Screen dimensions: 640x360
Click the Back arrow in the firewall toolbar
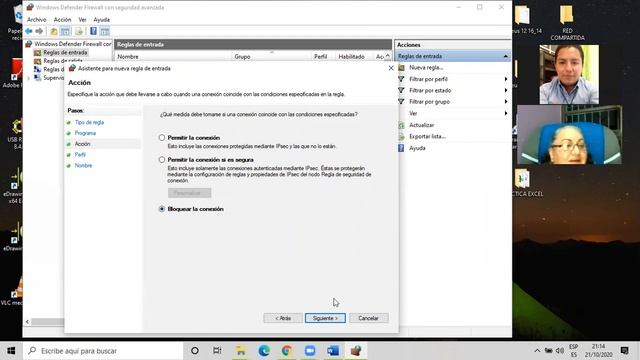point(29,31)
